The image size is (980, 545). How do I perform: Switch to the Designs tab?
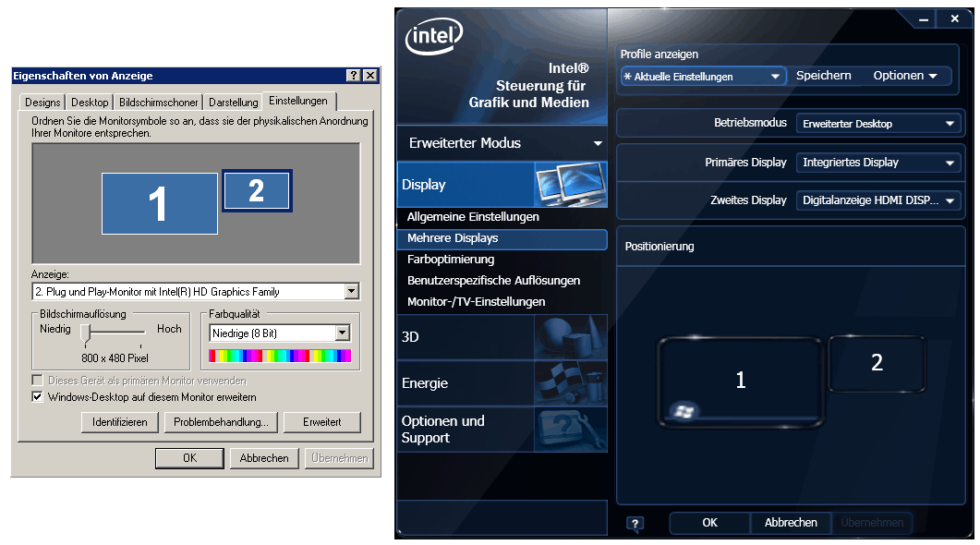click(x=43, y=103)
